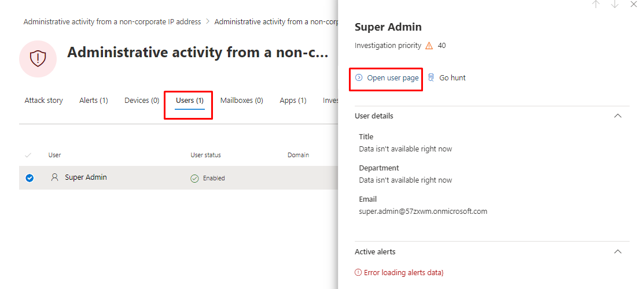This screenshot has width=644, height=289.
Task: Click the person icon beside Super Admin
Action: click(55, 177)
